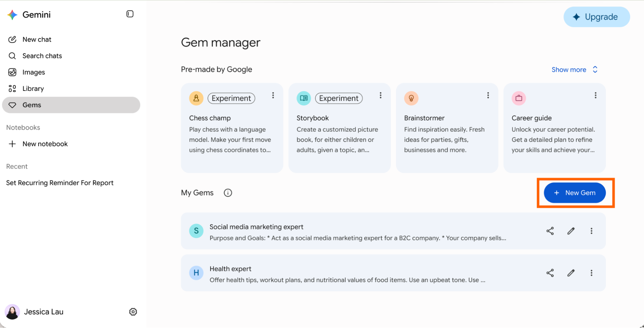
Task: Open Storybook more options menu
Action: click(x=380, y=95)
